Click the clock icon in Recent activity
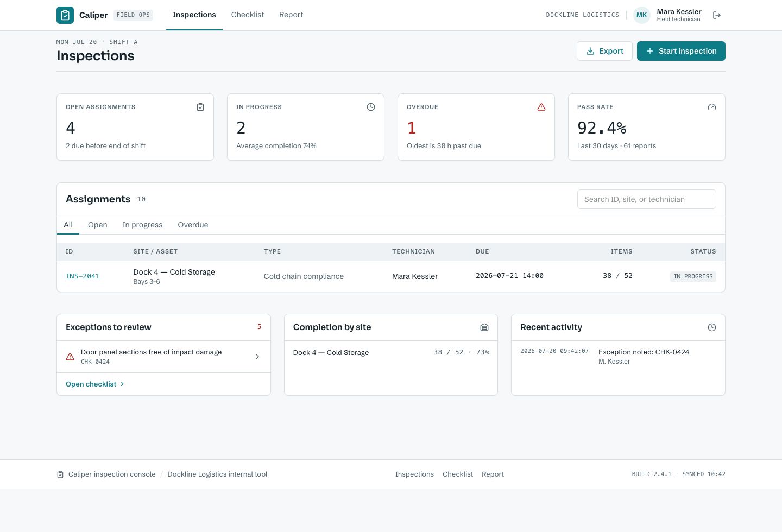 [712, 327]
